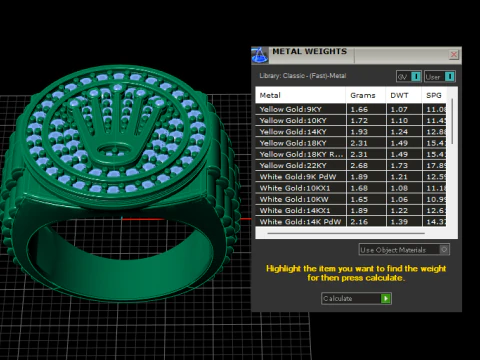This screenshot has height=360, width=480.
Task: Select the Yellow Gold:18KY row
Action: [x=351, y=143]
